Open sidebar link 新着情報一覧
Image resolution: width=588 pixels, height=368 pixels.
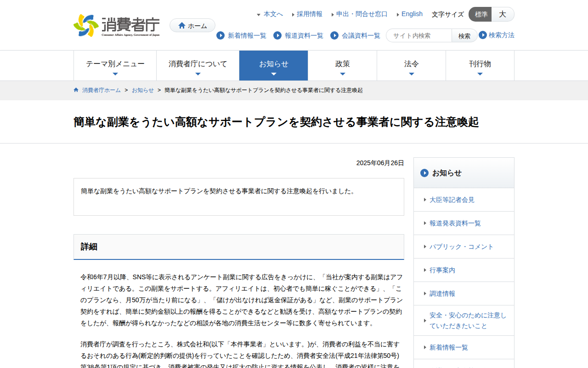pos(449,347)
